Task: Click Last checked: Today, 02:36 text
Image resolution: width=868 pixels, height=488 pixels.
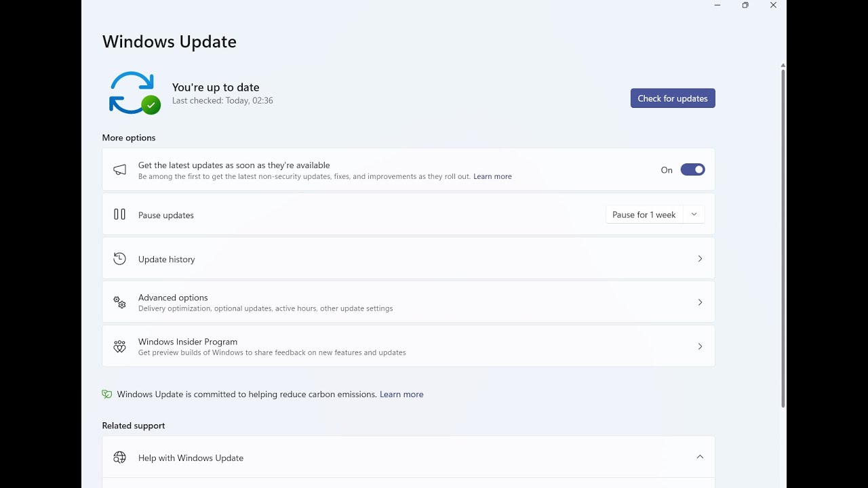Action: click(222, 100)
